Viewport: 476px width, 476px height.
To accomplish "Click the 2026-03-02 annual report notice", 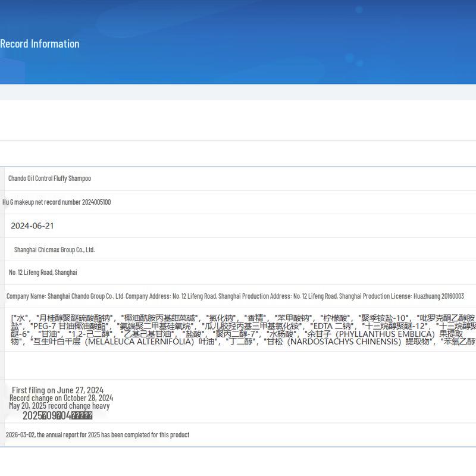I will coord(98,435).
